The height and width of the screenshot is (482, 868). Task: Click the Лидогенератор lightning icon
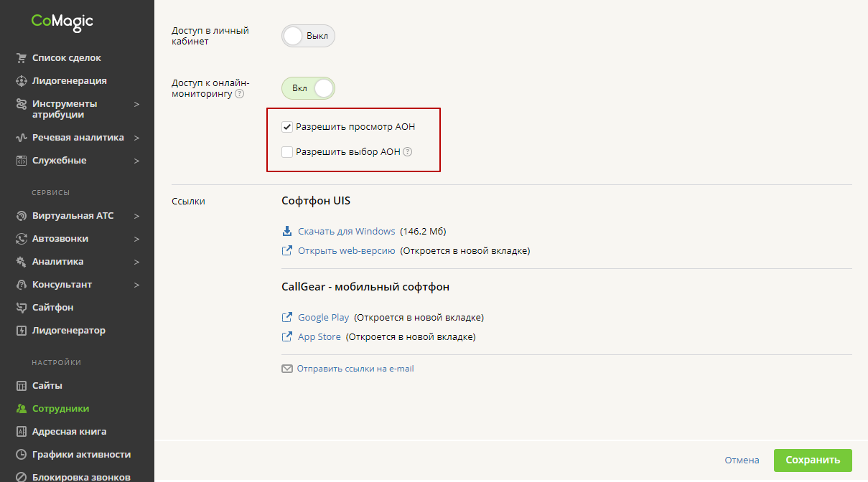[21, 331]
